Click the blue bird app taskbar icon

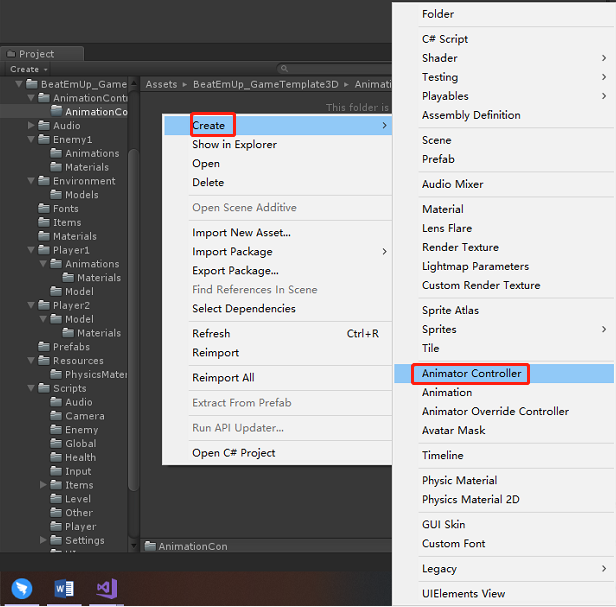(x=22, y=588)
